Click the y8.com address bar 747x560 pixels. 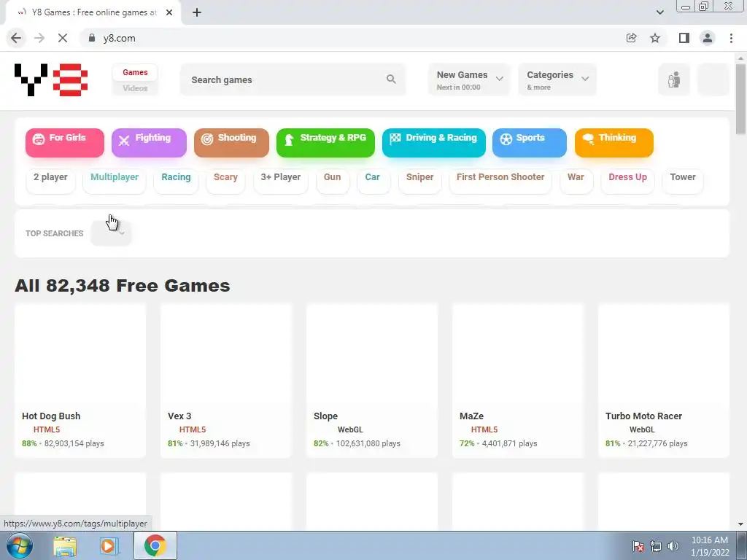352,38
